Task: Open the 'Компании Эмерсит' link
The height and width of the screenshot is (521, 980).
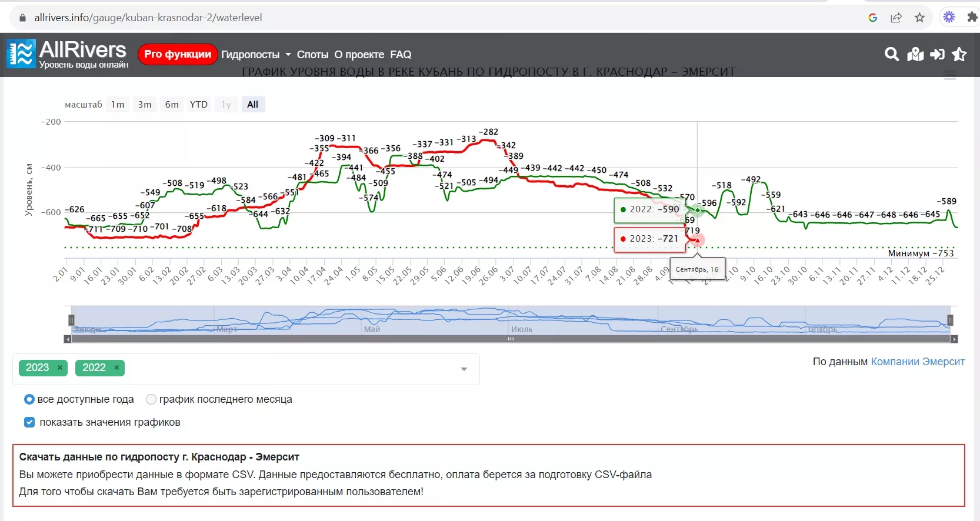Action: point(917,362)
